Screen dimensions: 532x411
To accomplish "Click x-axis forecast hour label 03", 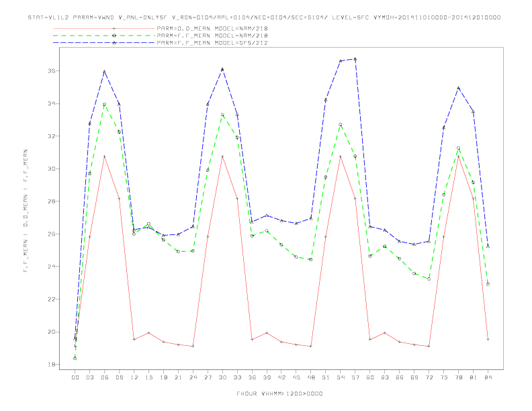I will coord(89,377).
